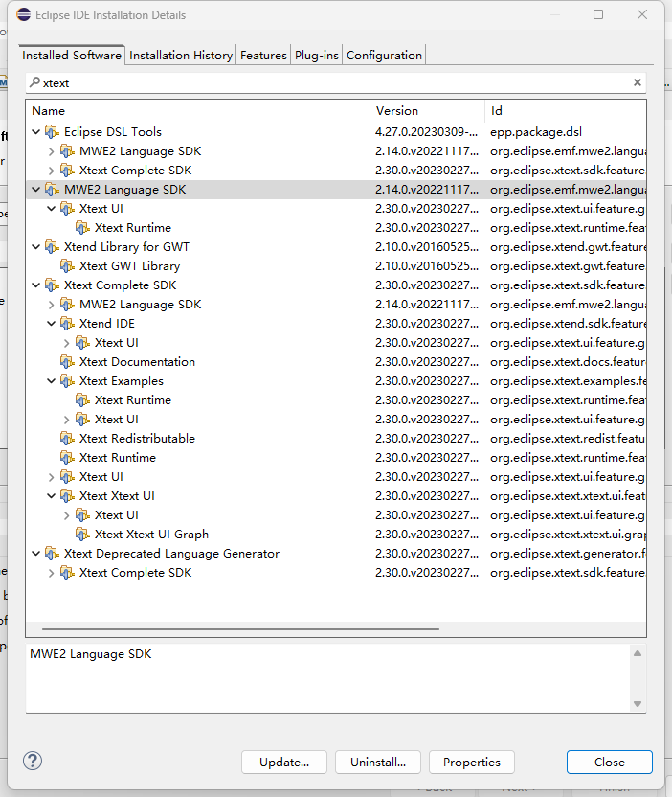Select the Xtext GWT Library row
The height and width of the screenshot is (797, 672).
tap(335, 266)
